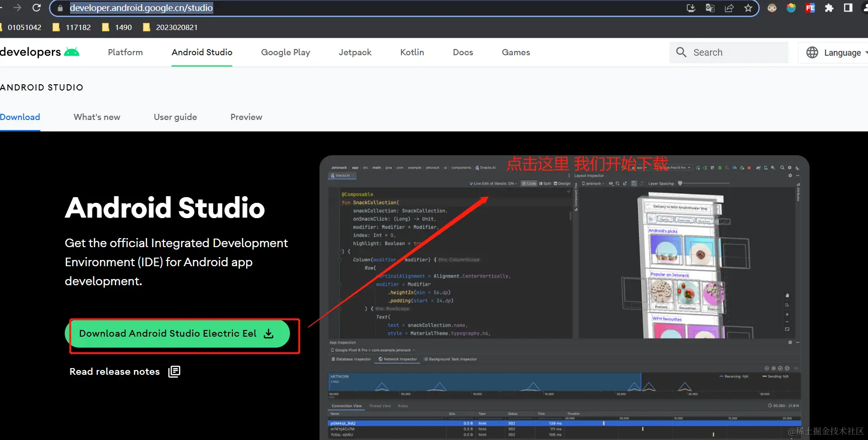This screenshot has width=868, height=440.
Task: Open the Games nav item
Action: pos(516,52)
